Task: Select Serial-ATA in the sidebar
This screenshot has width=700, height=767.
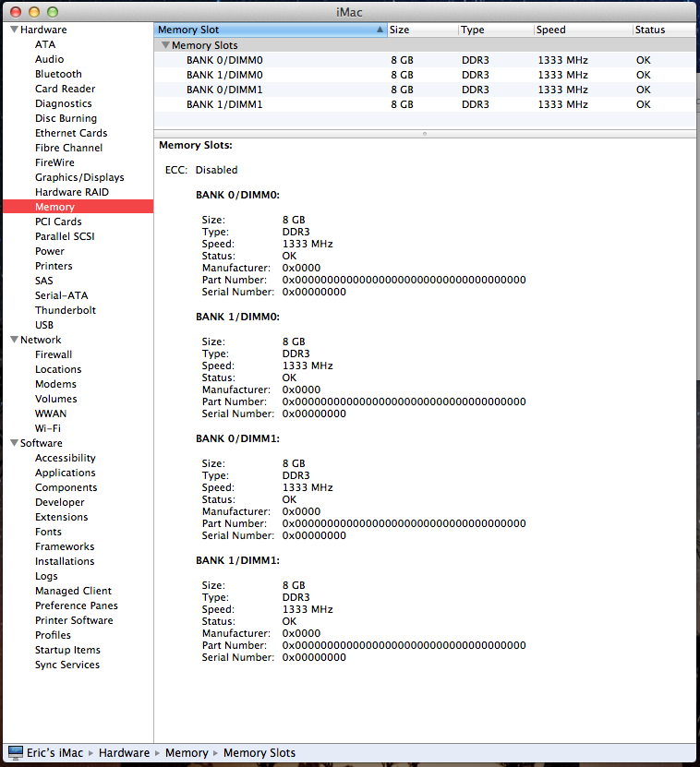Action: 62,295
